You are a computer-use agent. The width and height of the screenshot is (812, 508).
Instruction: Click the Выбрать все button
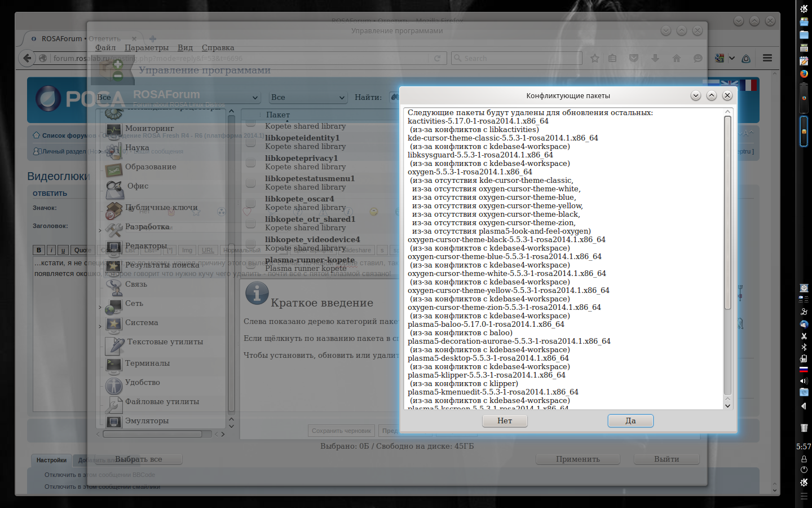(139, 459)
